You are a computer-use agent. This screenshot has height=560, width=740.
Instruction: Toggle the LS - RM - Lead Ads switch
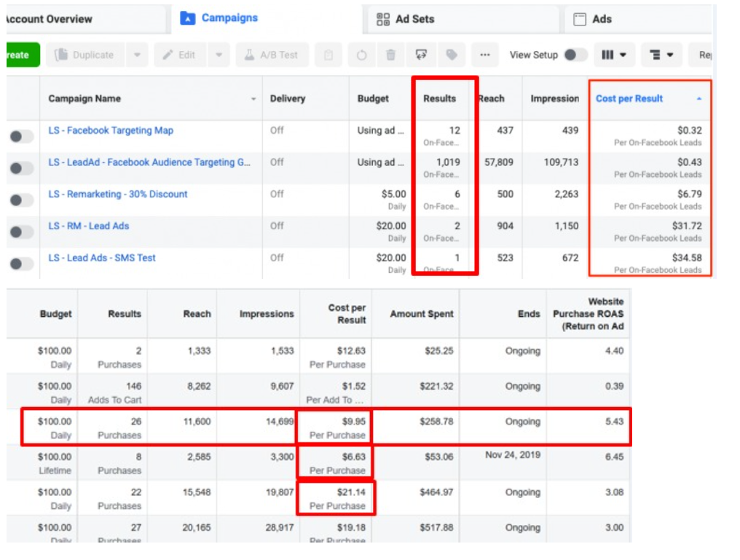click(21, 232)
